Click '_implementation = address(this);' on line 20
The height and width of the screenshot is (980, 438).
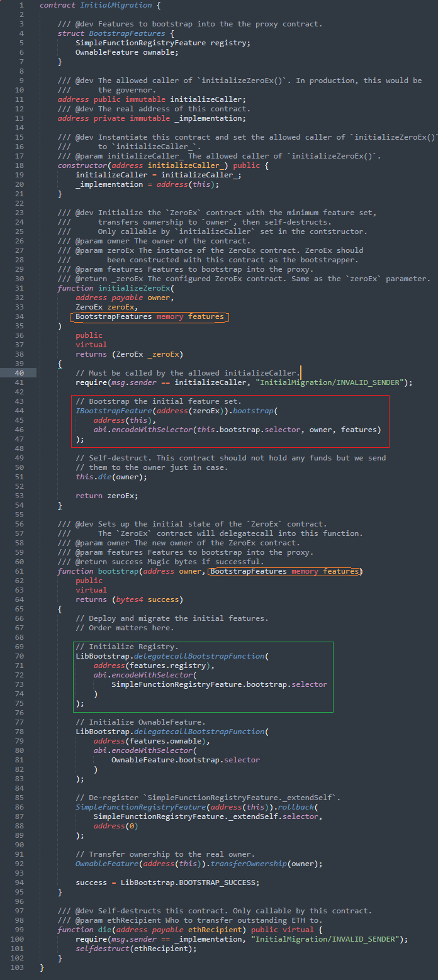point(147,184)
